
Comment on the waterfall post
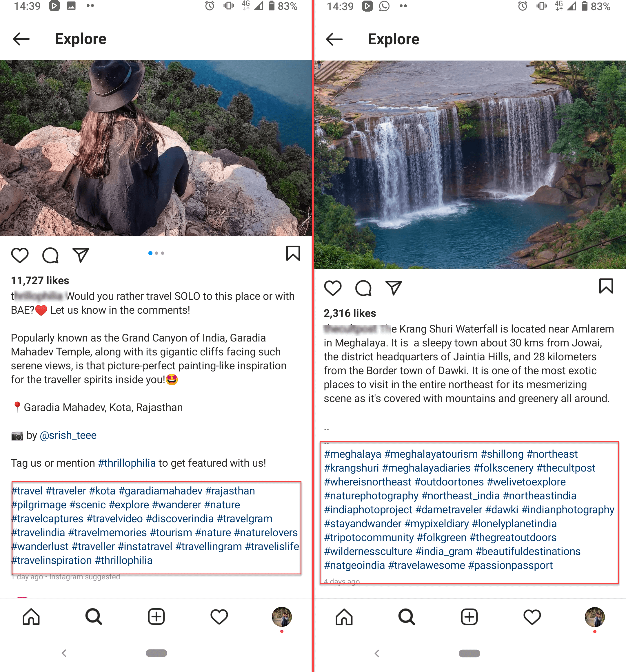click(363, 288)
